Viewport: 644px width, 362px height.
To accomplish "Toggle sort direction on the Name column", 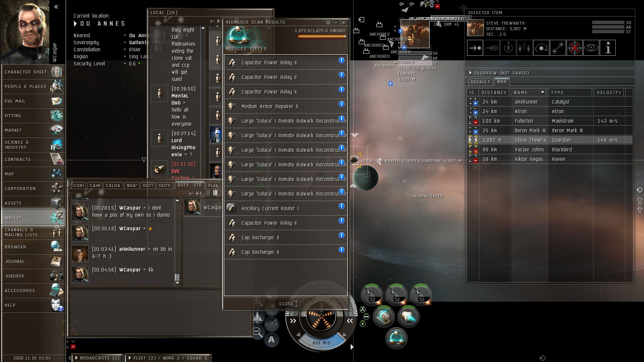I will pos(528,93).
